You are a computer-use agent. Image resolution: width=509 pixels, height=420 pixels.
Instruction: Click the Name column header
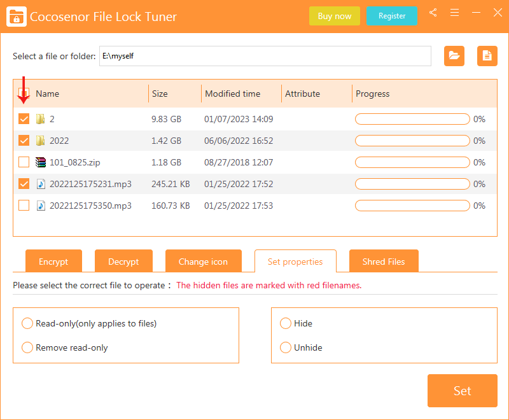click(47, 94)
